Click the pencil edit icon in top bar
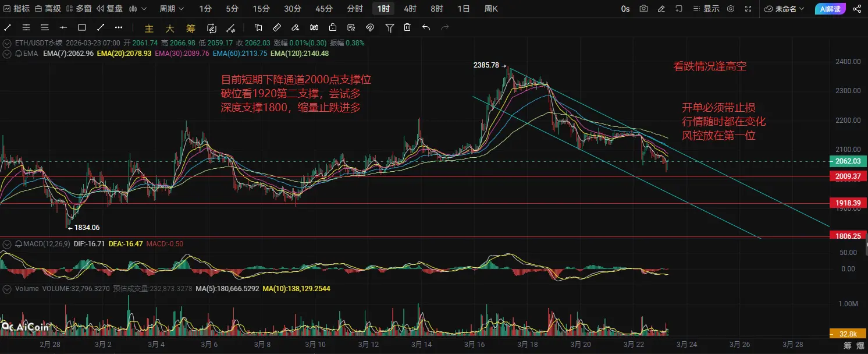The height and width of the screenshot is (354, 868). (x=661, y=9)
